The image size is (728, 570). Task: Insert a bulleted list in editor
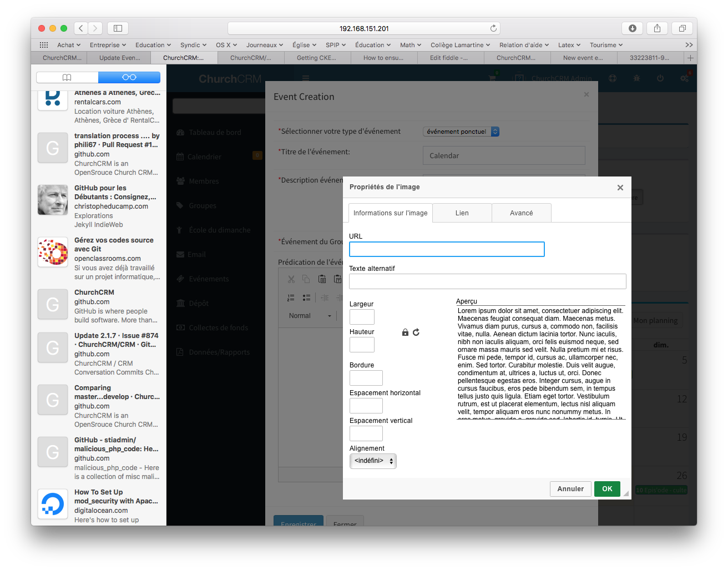click(x=306, y=298)
